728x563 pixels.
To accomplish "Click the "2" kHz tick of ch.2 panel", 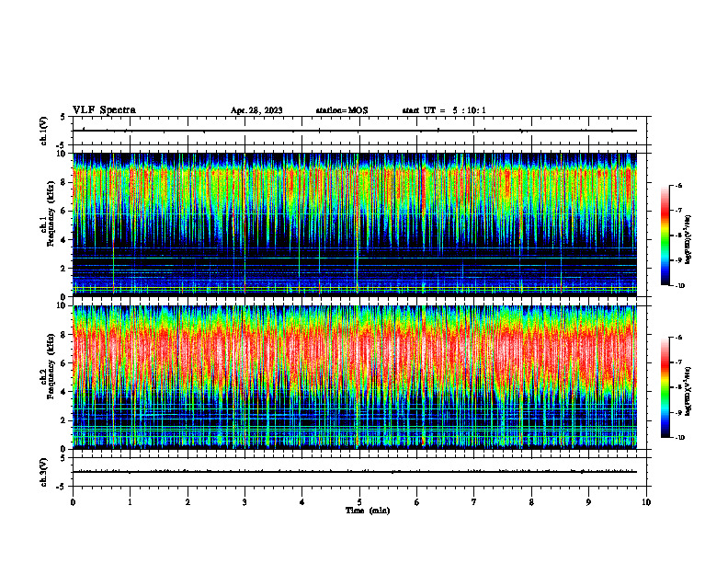I will [64, 420].
